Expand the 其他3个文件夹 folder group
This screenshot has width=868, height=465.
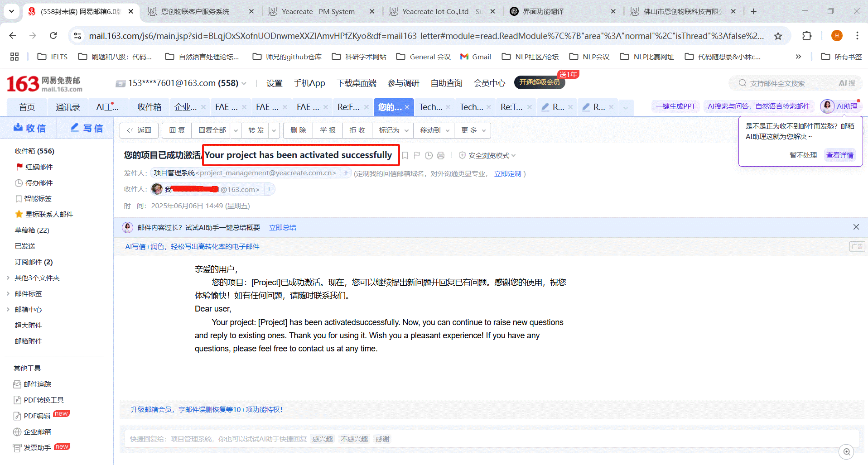[8, 278]
